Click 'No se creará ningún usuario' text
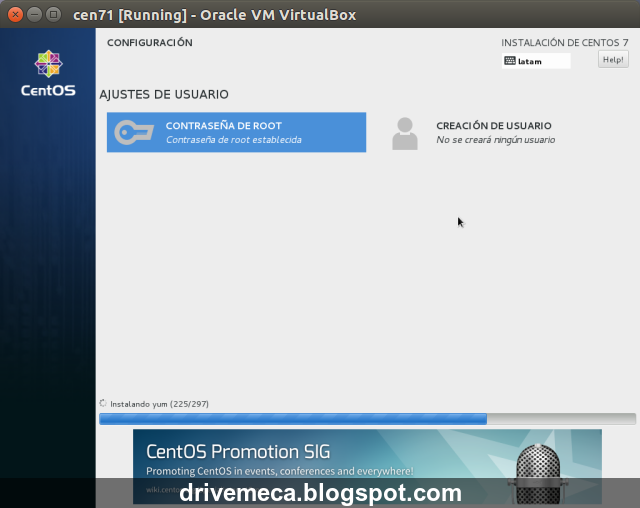This screenshot has width=640, height=508. pos(496,140)
